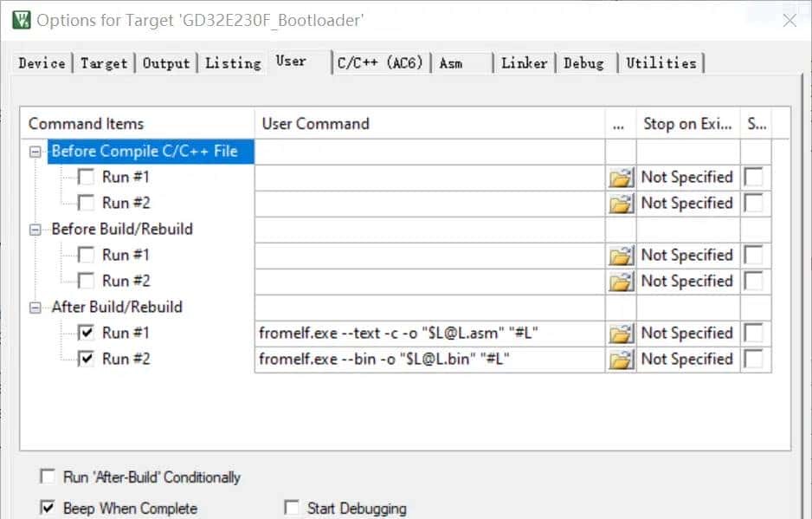This screenshot has width=812, height=519.
Task: Select Stop on Exit for After Build Run #1
Action: (x=686, y=334)
